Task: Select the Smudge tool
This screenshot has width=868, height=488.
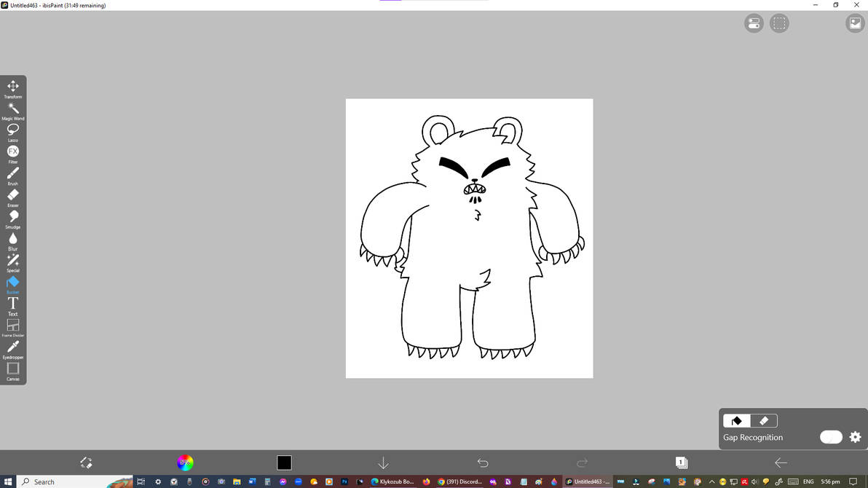Action: [13, 216]
